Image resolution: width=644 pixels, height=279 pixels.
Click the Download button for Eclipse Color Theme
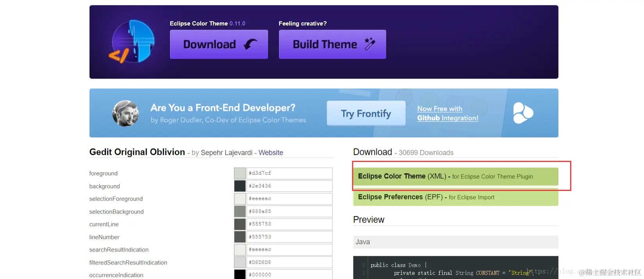pyautogui.click(x=219, y=44)
